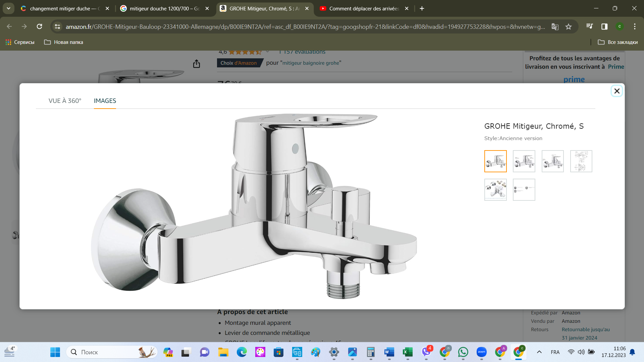Screen dimensions: 644x362
Task: Bookmark this page with the star icon
Action: (x=569, y=26)
